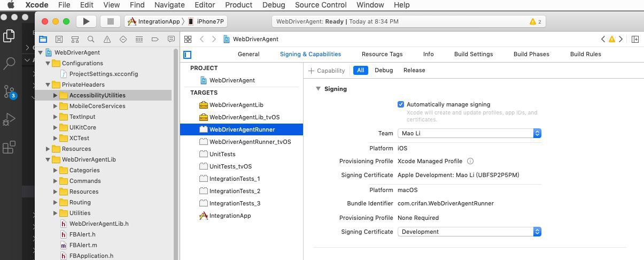Toggle Automatically manage signing checkbox
Screen dimensions: 644x260
point(401,104)
